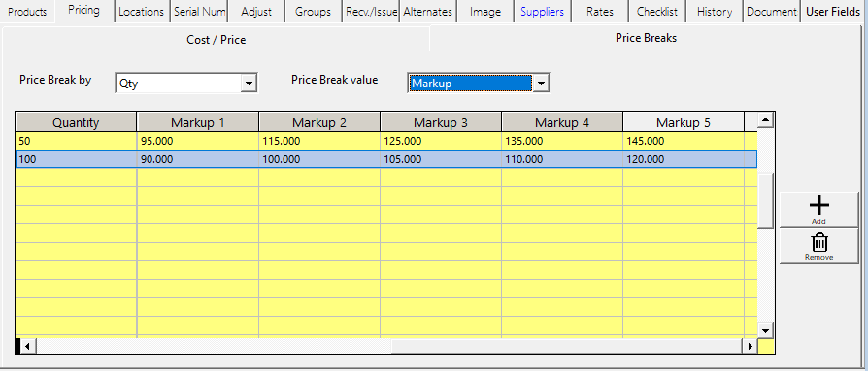Switch to the Cost / Price sub-tab
This screenshot has height=371, width=868.
(x=216, y=40)
